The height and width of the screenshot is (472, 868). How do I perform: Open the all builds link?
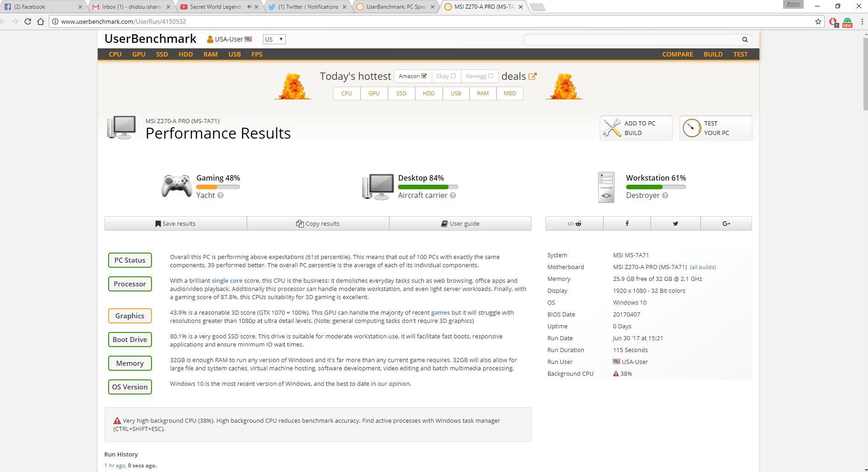pos(703,267)
